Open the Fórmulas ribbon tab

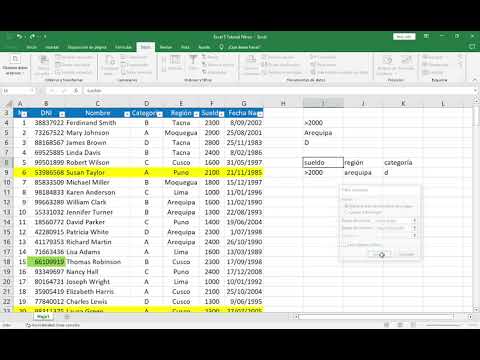pos(123,47)
